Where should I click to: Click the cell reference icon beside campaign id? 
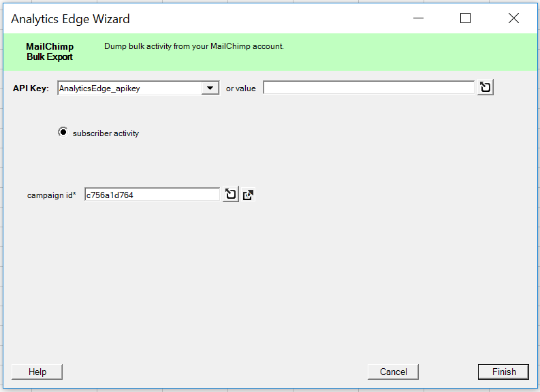pos(231,195)
